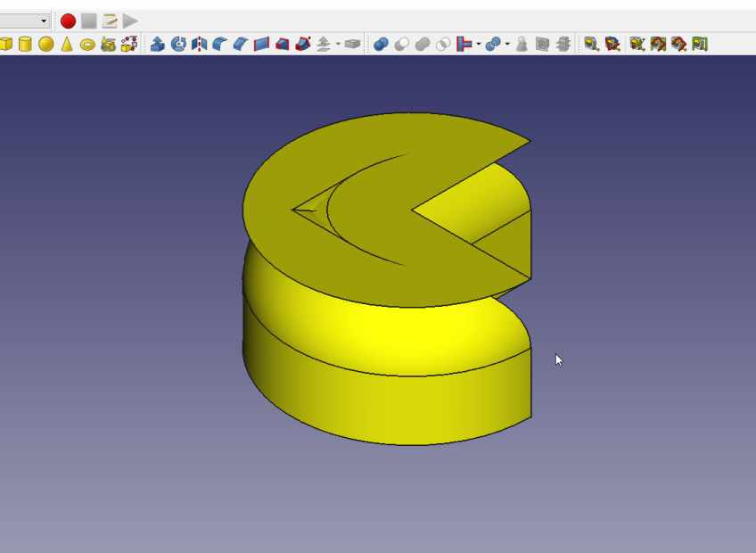Viewport: 756px width, 553px height.
Task: Open the Boolean operation tool
Action: [x=381, y=45]
